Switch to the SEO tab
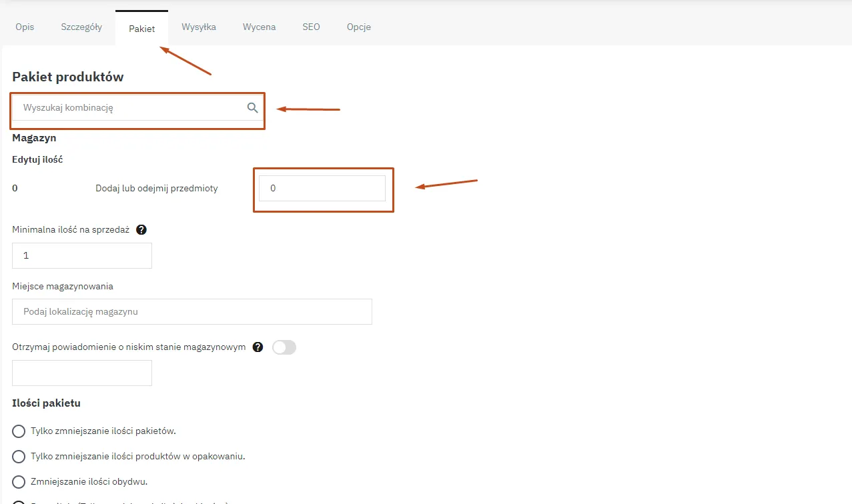 click(311, 27)
